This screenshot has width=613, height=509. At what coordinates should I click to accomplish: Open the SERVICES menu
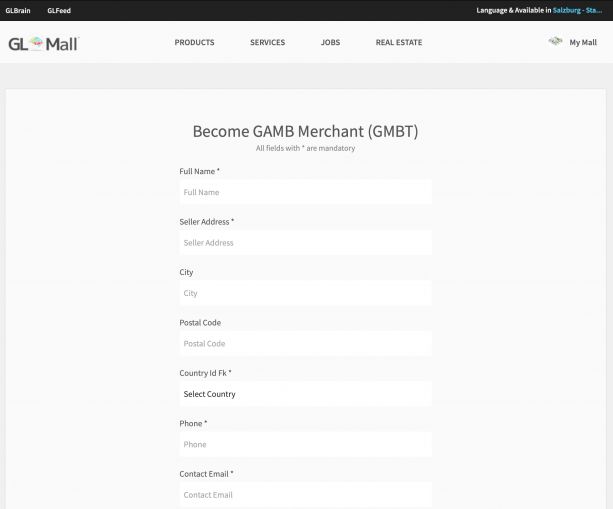267,42
